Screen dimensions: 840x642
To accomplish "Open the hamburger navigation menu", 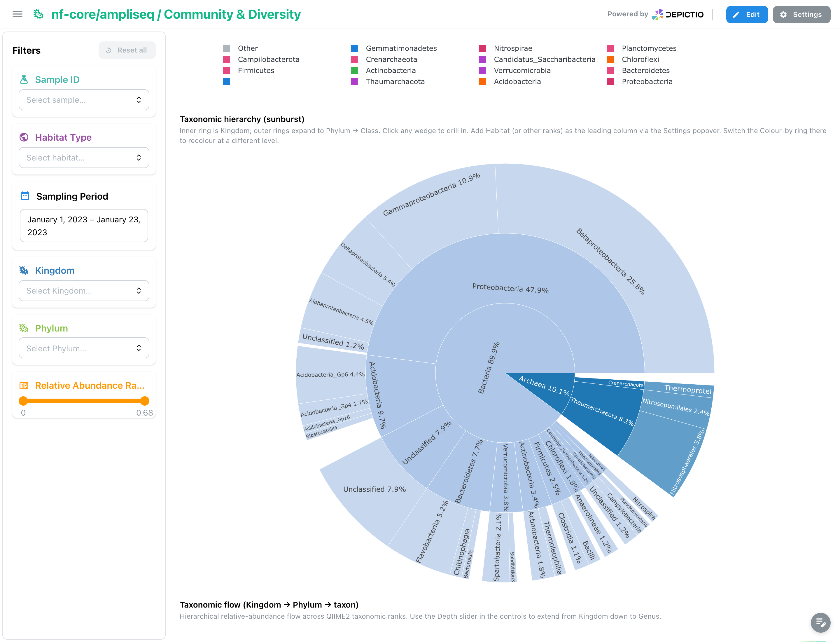I will pos(17,15).
